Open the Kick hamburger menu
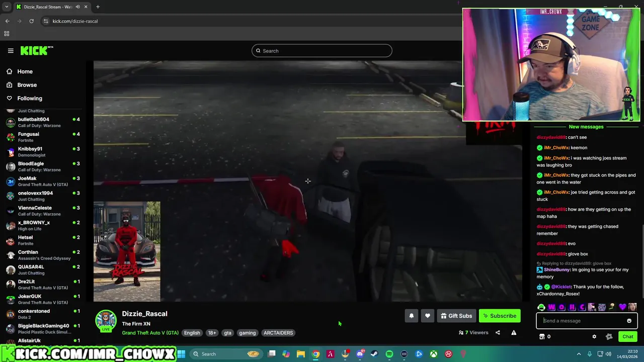This screenshot has width=644, height=362. pyautogui.click(x=11, y=51)
